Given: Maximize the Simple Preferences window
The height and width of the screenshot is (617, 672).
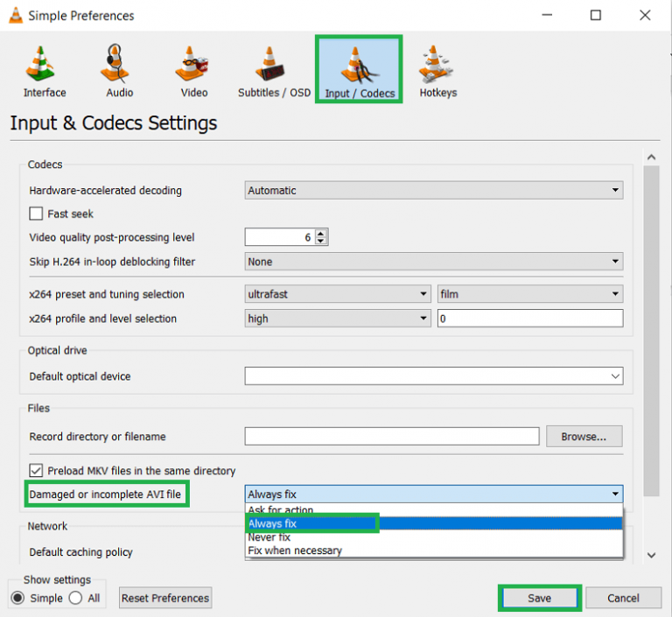Looking at the screenshot, I should pos(596,16).
